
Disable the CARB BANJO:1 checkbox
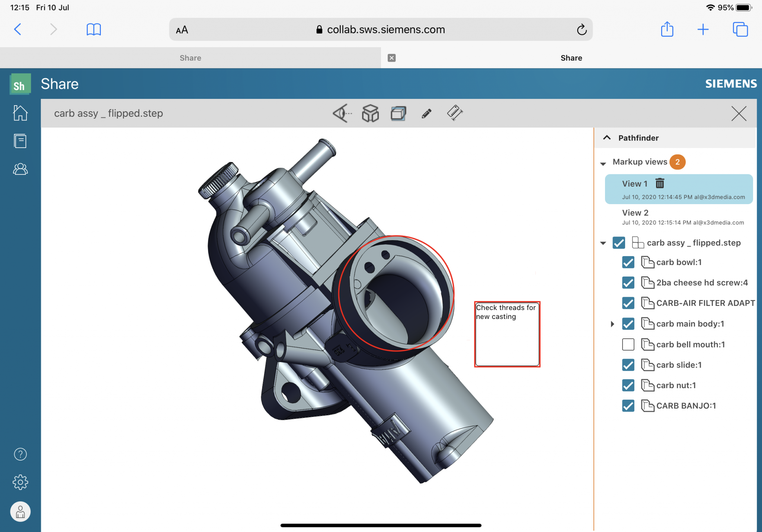click(x=628, y=406)
